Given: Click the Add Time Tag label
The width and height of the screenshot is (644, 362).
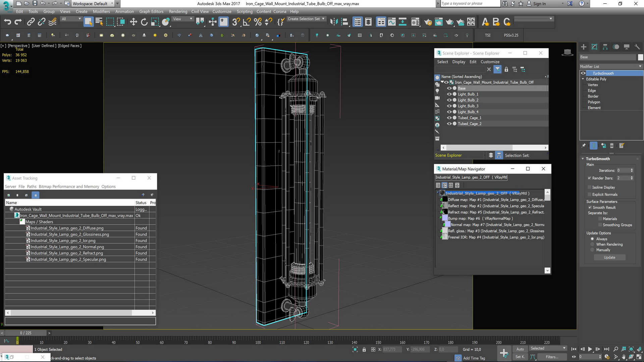Looking at the screenshot, I should [474, 358].
